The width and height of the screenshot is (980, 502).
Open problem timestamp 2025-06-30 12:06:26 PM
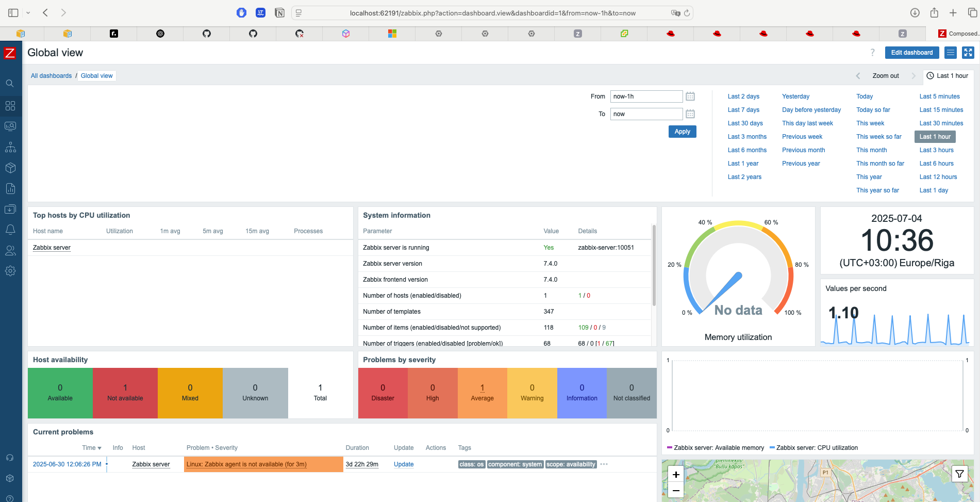click(x=67, y=464)
